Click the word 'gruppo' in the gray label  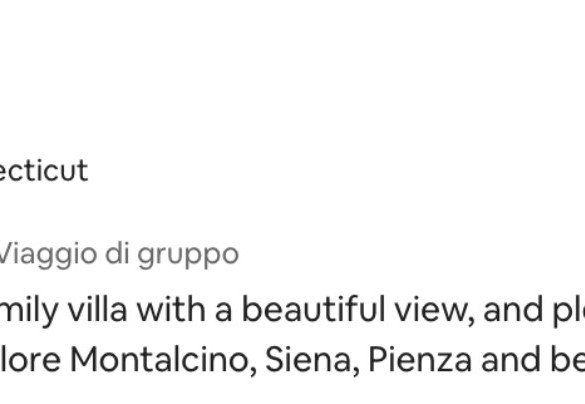pyautogui.click(x=188, y=257)
